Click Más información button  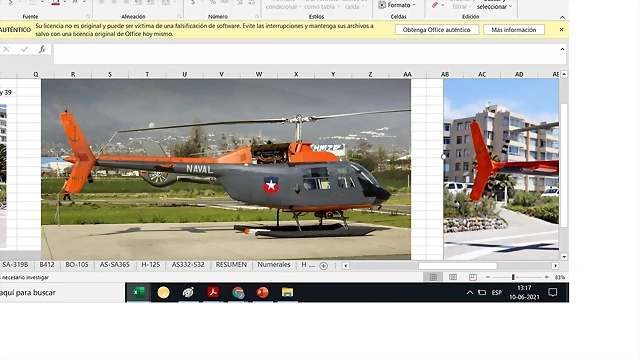(x=513, y=30)
